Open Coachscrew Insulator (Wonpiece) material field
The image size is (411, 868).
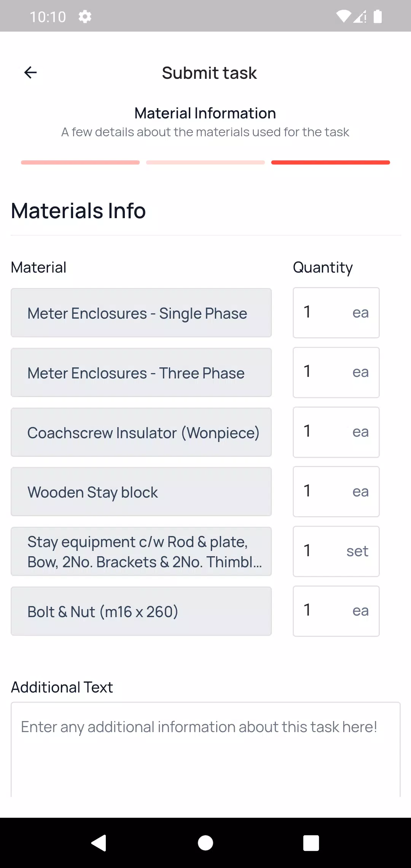coord(141,432)
